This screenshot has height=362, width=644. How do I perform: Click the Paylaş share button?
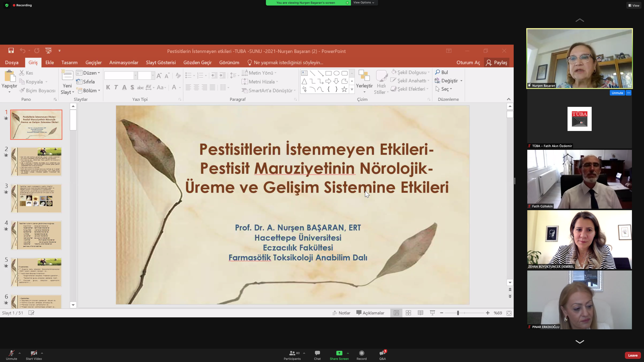[x=496, y=62]
